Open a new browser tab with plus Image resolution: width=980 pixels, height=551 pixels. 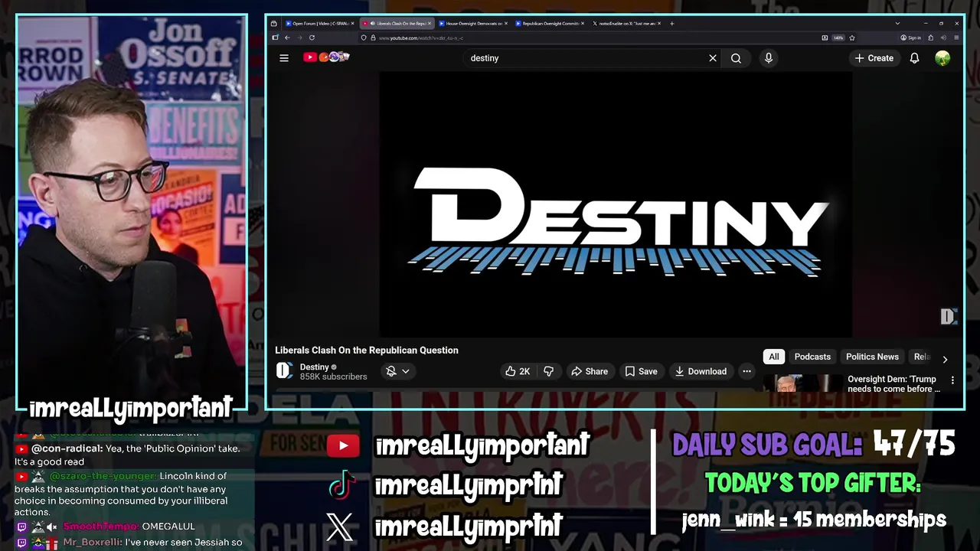pyautogui.click(x=671, y=23)
